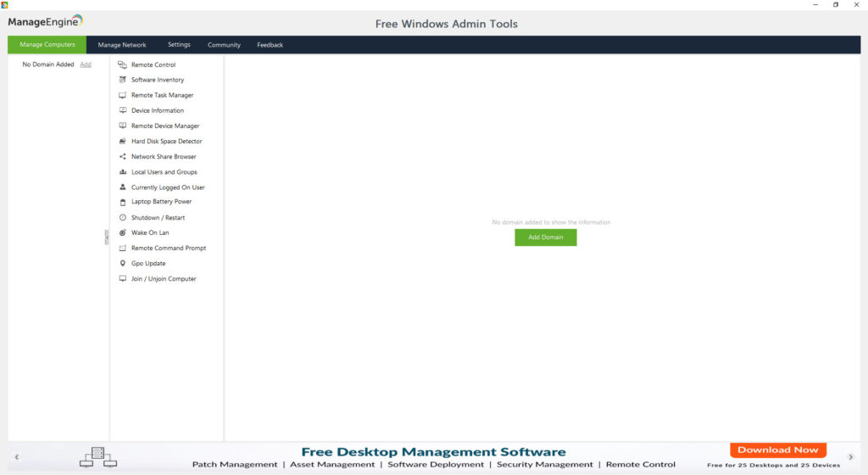Open Software Inventory tool
Viewport: 868px width, 475px height.
point(157,80)
